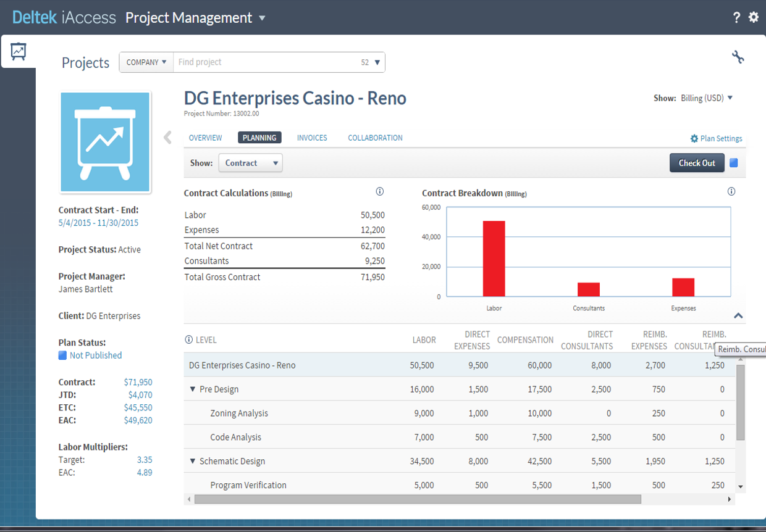Viewport: 766px width, 532px height.
Task: Collapse the Pre Design section
Action: point(192,389)
